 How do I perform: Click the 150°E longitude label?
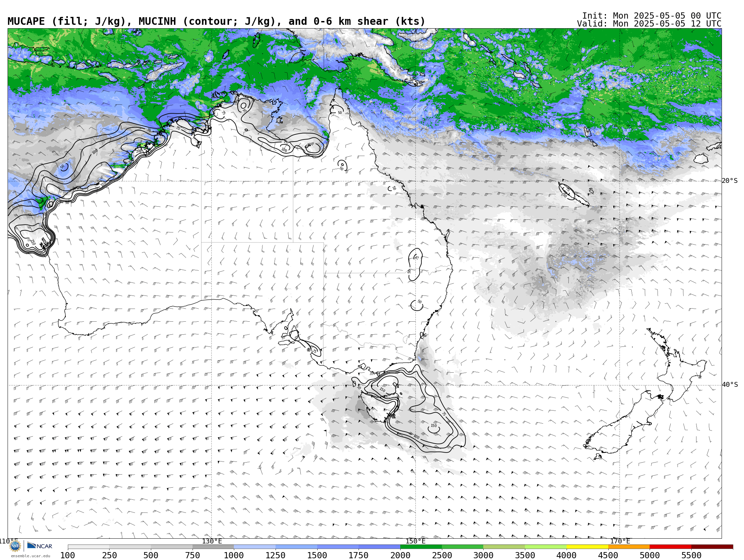(415, 541)
